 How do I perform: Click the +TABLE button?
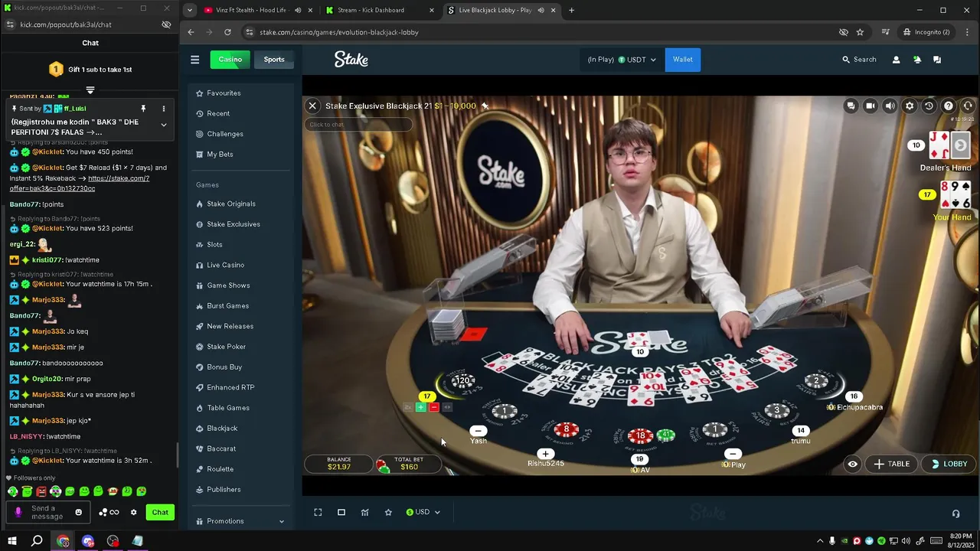[x=892, y=464]
